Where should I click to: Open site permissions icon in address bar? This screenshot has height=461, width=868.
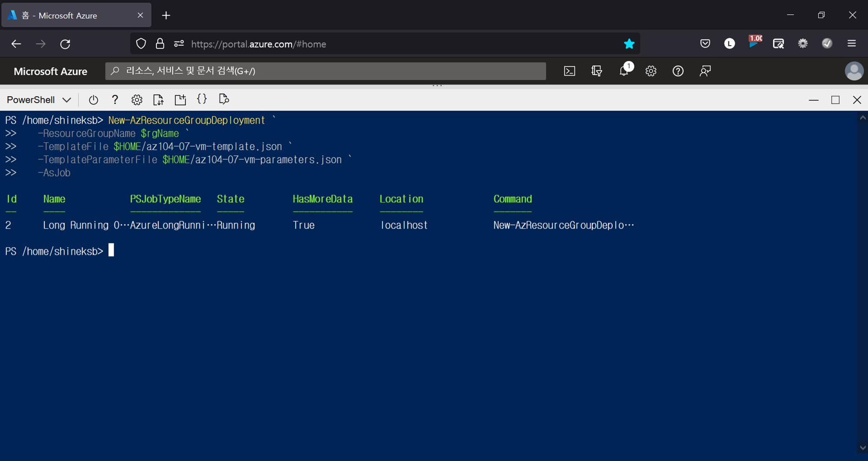[x=179, y=44]
